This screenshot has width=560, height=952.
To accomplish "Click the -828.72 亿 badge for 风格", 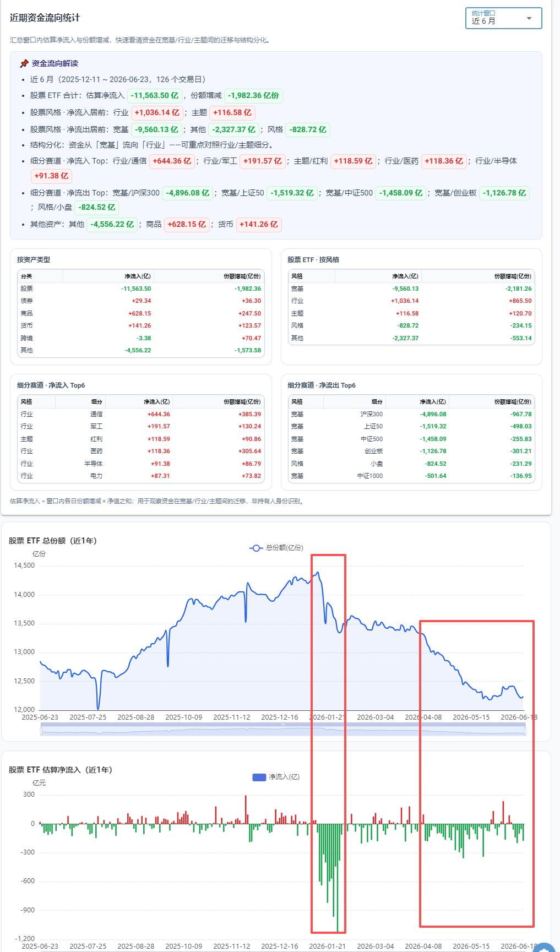I will (x=307, y=130).
